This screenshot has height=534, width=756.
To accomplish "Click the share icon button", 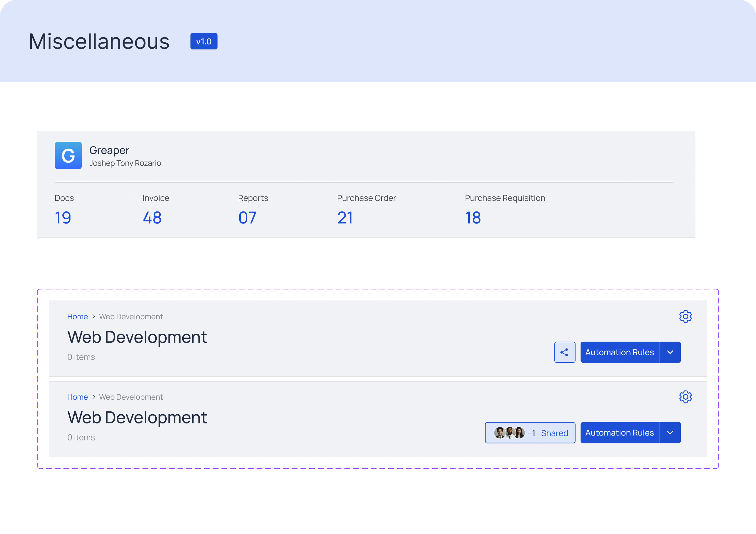I will pyautogui.click(x=565, y=352).
